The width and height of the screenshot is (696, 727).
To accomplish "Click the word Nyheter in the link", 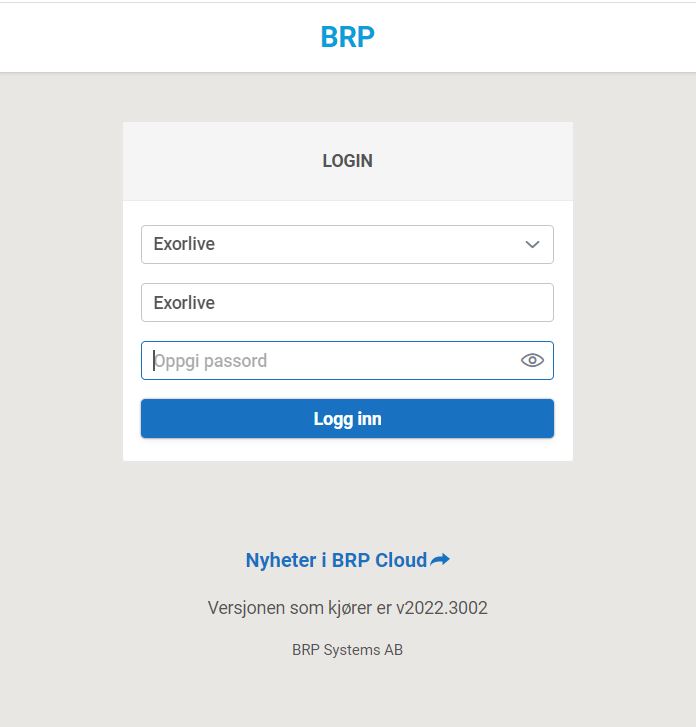I will 281,561.
